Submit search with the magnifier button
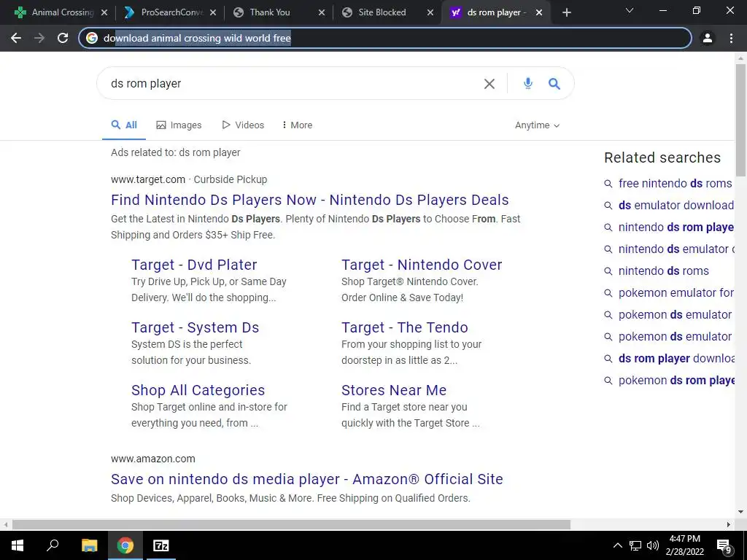Viewport: 747px width, 560px height. point(554,84)
